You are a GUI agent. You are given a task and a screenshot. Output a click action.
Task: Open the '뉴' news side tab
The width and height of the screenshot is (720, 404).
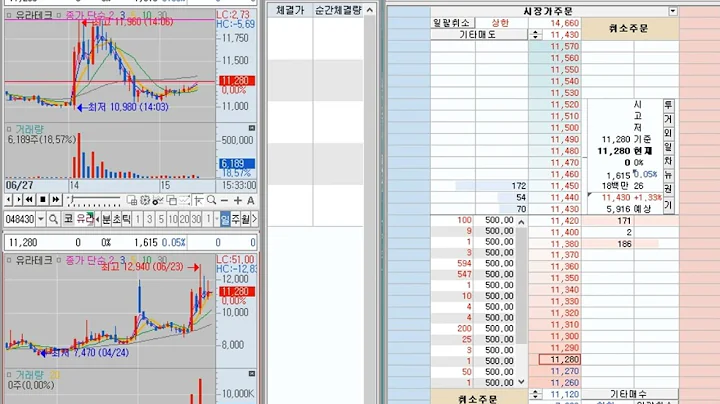pyautogui.click(x=669, y=175)
